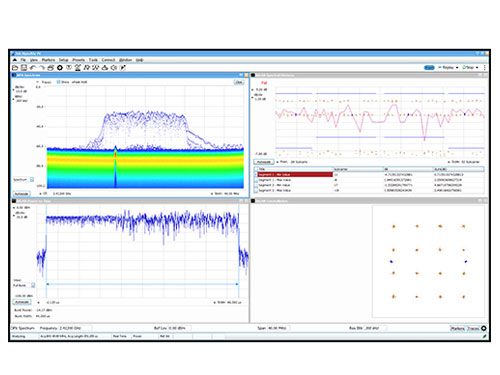This screenshot has height=375, width=500.
Task: Open the Setup menu
Action: (x=64, y=60)
